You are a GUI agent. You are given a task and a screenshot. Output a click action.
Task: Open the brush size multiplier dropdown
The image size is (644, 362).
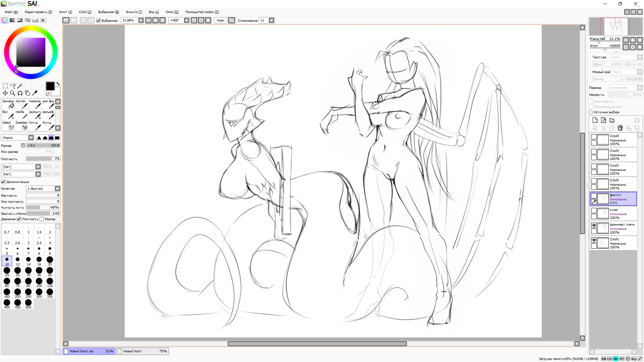[23, 145]
